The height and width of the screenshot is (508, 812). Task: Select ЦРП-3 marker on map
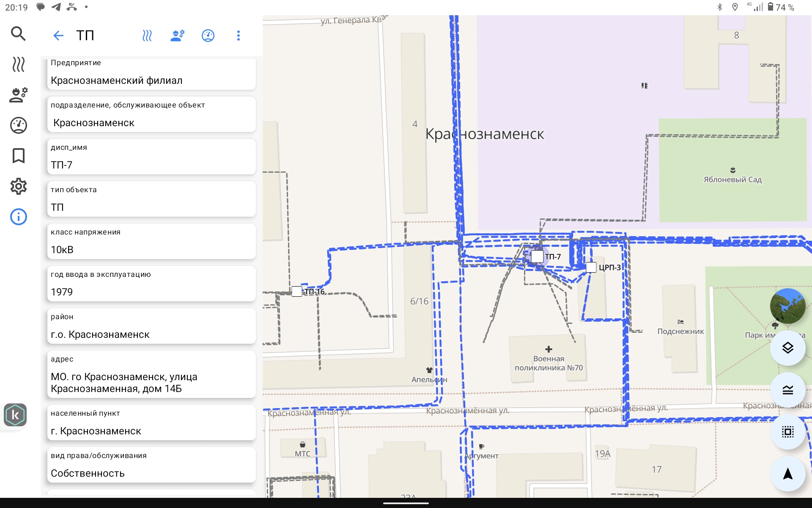pyautogui.click(x=591, y=268)
